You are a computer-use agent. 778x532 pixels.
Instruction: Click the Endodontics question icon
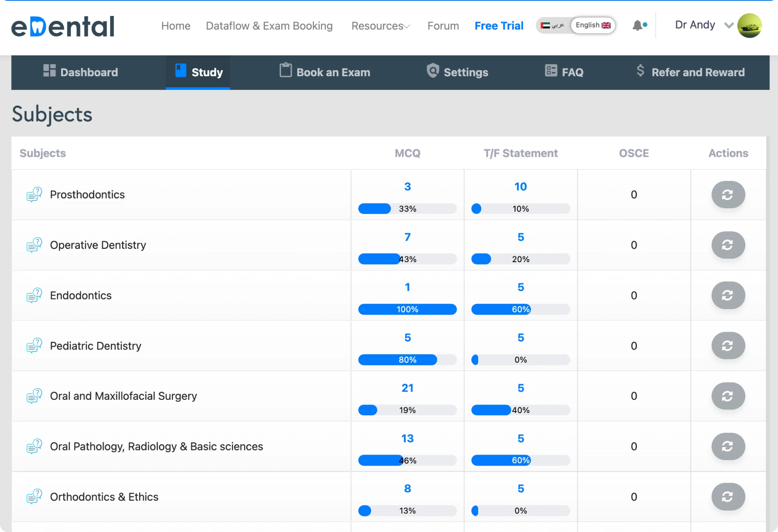[x=34, y=295]
